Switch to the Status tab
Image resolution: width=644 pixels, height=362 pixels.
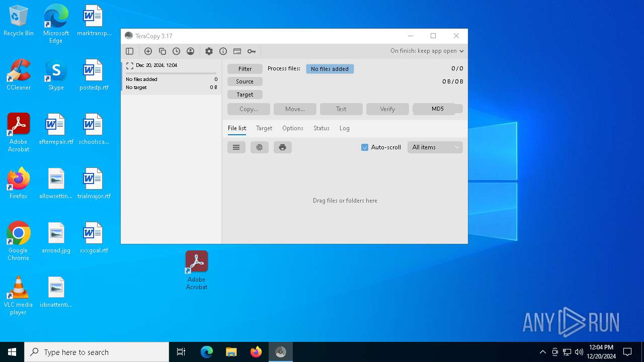point(321,128)
